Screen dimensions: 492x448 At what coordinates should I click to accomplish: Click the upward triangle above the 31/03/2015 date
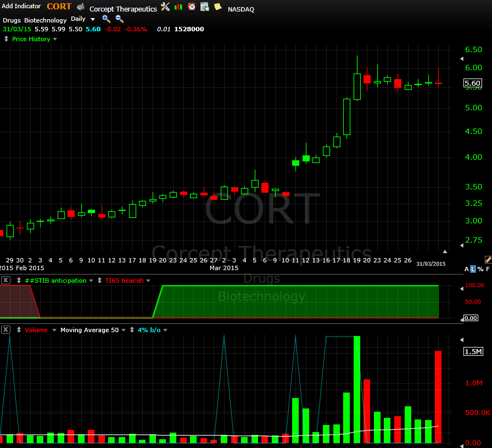445,251
